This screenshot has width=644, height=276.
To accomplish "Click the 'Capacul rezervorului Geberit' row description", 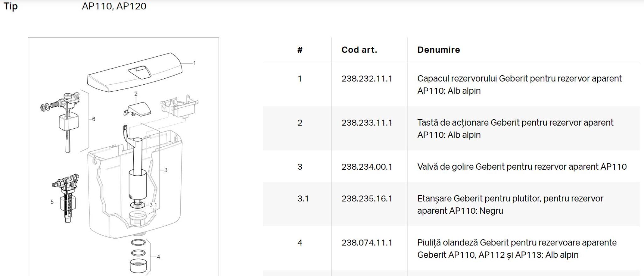I will pyautogui.click(x=519, y=85).
